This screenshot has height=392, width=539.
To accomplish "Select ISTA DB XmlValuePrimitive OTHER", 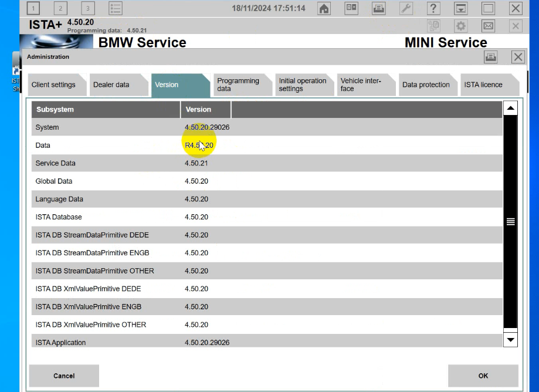I will 91,325.
